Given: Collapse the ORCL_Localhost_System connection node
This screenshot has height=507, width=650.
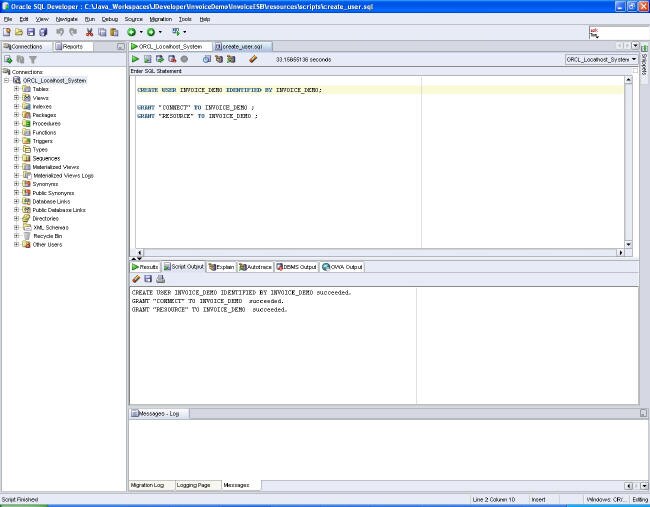Looking at the screenshot, I should (7, 81).
